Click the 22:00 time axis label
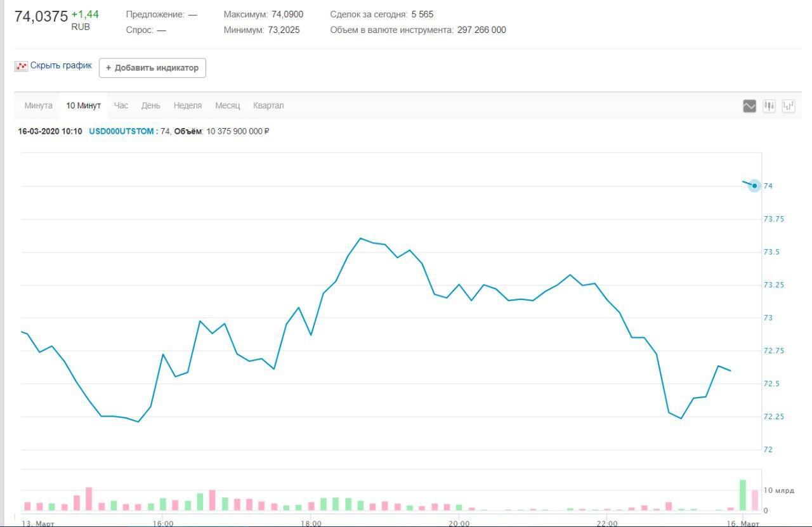 click(x=607, y=523)
